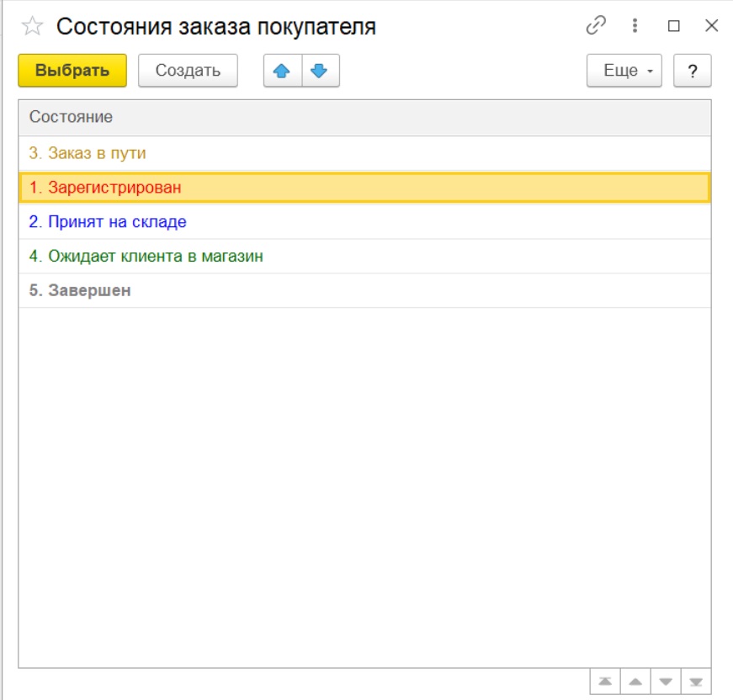Add this form to favorites star
This screenshot has height=700, width=733.
(x=32, y=27)
